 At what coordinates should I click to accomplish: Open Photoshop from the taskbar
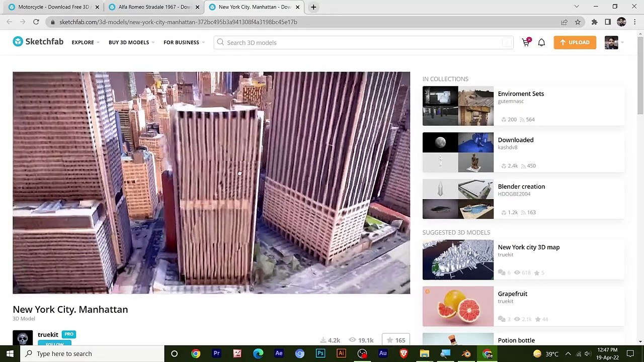click(320, 353)
